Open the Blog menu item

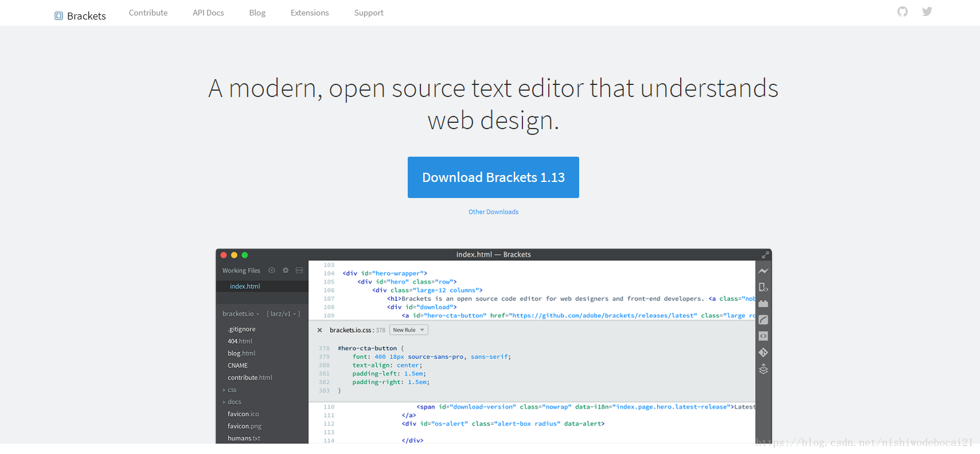[x=257, y=13]
